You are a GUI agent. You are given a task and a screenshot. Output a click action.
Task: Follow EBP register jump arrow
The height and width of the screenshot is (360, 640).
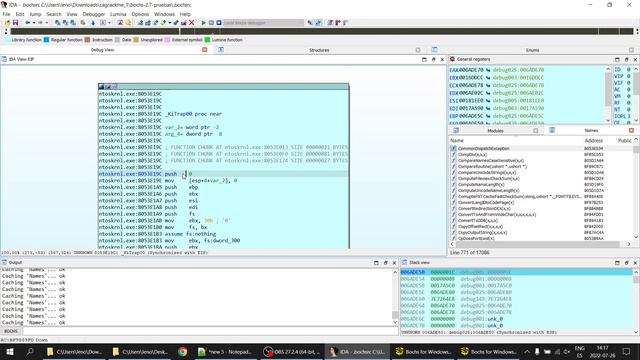488,116
